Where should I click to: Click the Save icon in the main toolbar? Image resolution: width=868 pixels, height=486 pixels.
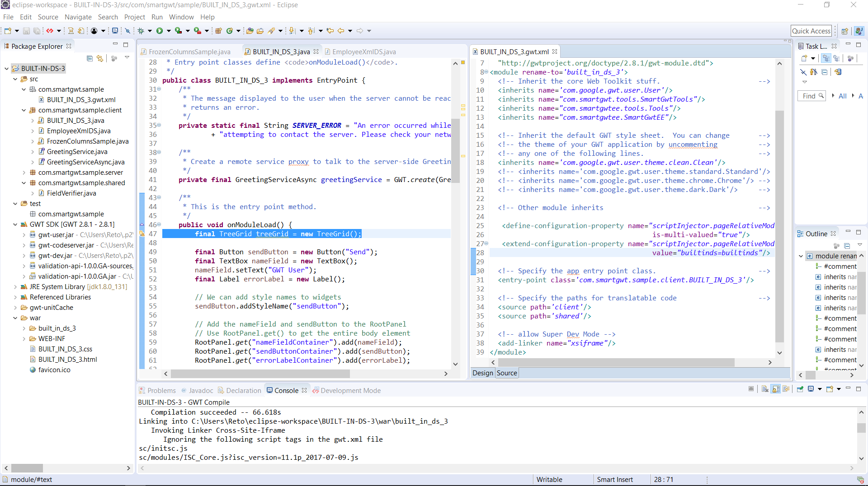click(x=26, y=31)
